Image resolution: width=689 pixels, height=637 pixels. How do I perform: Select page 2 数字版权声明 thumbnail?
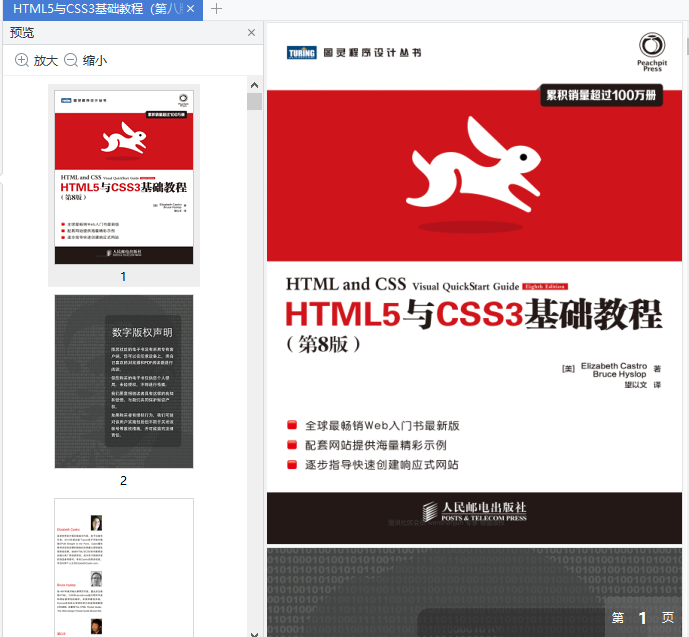[x=124, y=381]
